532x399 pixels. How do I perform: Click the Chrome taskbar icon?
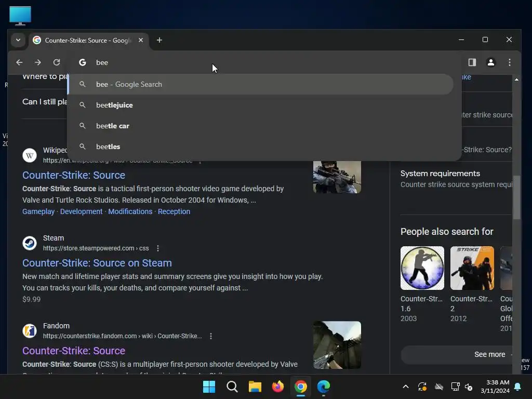[301, 387]
